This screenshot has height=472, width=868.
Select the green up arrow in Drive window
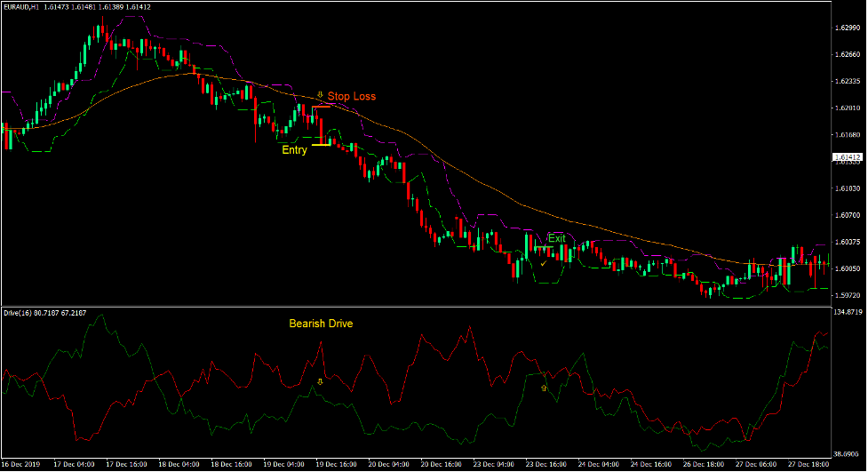point(545,388)
